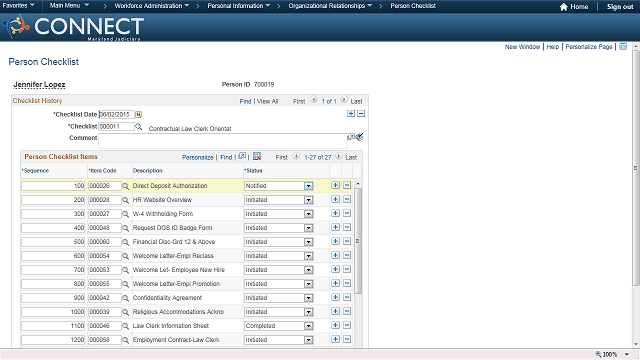Delete the W-4 Withholding Form row
Image resolution: width=640 pixels, height=360 pixels.
tap(347, 213)
